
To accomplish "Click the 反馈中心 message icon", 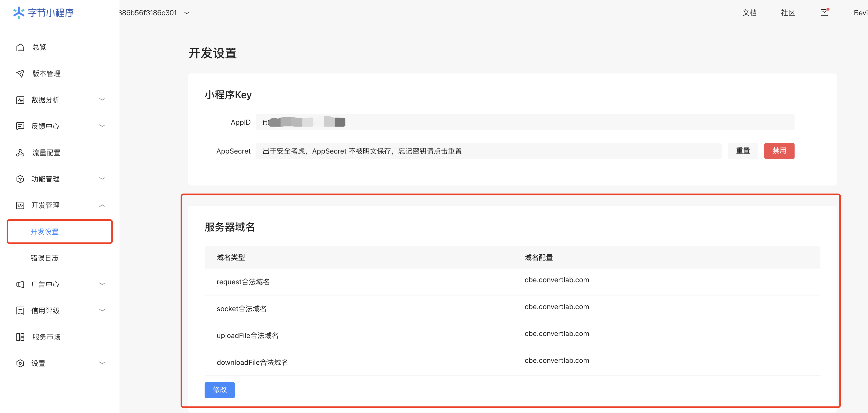I will 20,126.
